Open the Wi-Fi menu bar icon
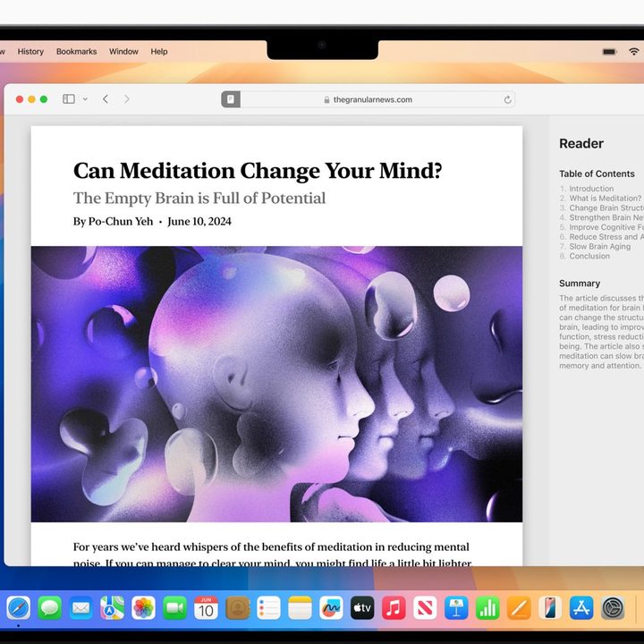Screen dimensions: 644x644 click(x=634, y=51)
